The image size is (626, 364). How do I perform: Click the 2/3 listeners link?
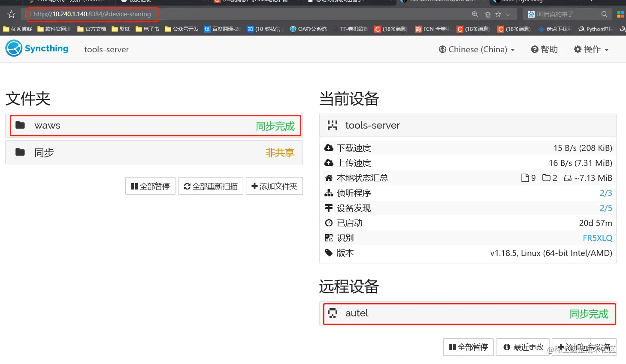[606, 193]
